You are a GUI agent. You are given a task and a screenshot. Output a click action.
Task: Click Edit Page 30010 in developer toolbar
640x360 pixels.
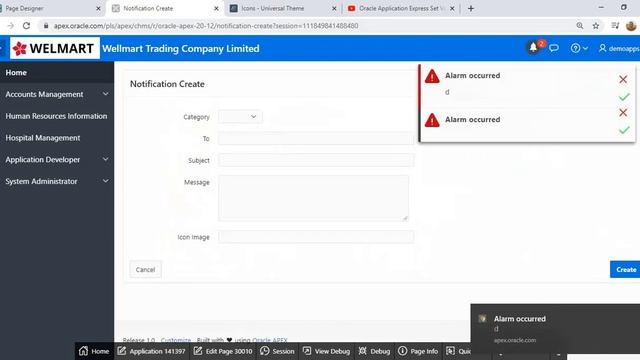[223, 351]
